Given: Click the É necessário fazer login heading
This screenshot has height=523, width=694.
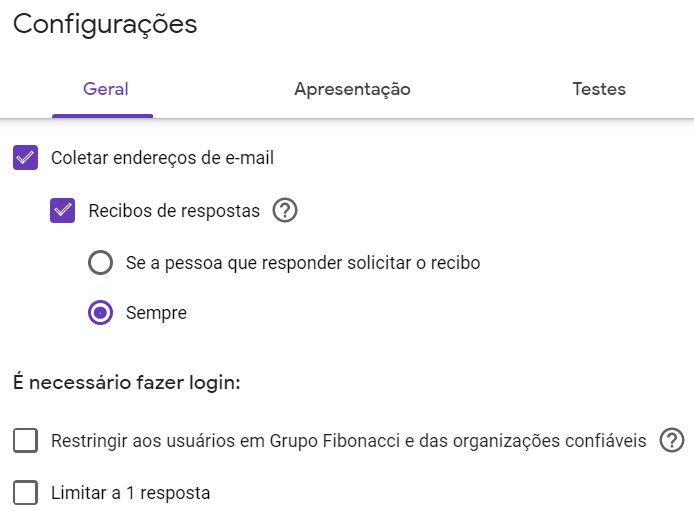Looking at the screenshot, I should coord(127,382).
